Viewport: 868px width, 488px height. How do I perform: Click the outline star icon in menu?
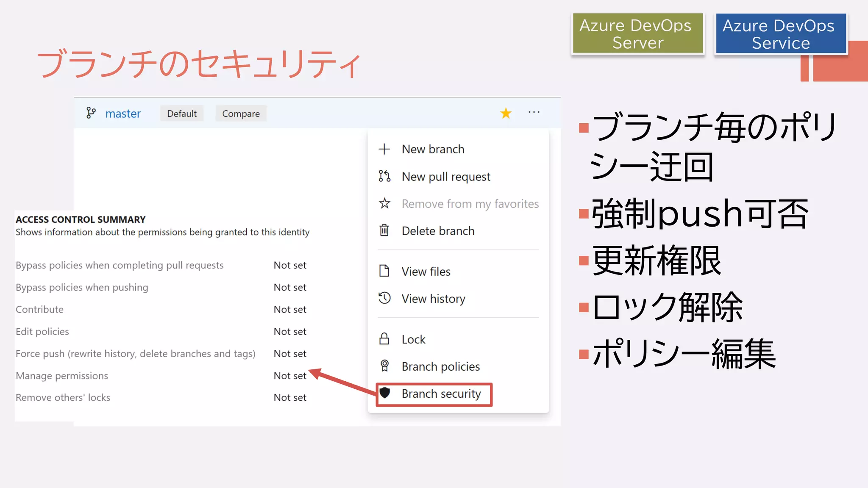pos(384,203)
